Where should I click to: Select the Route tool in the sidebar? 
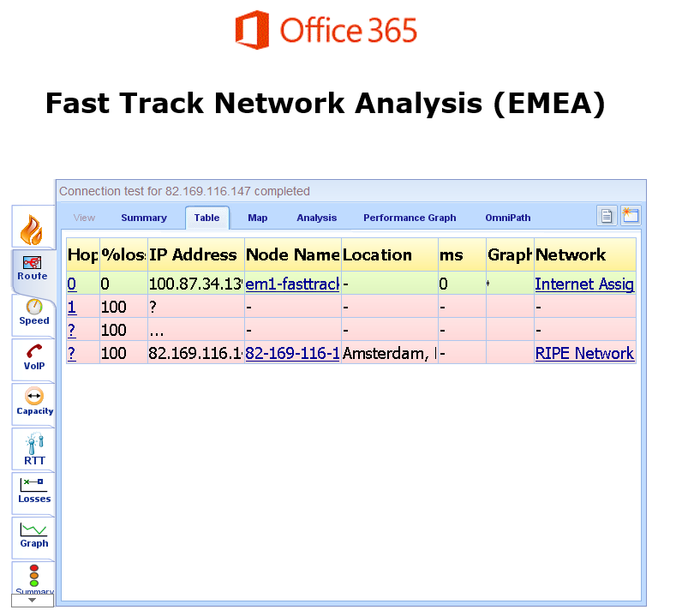click(33, 266)
